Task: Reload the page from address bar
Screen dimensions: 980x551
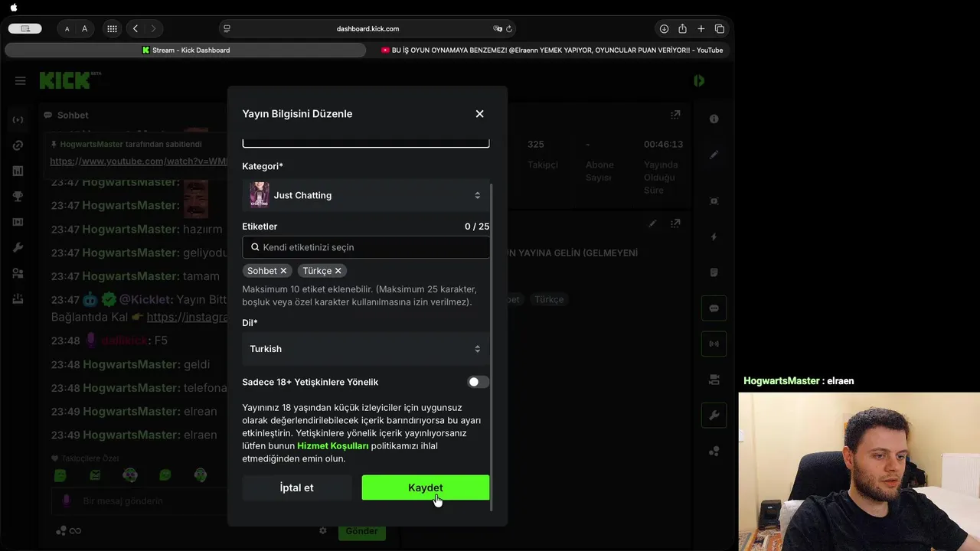Action: tap(509, 28)
